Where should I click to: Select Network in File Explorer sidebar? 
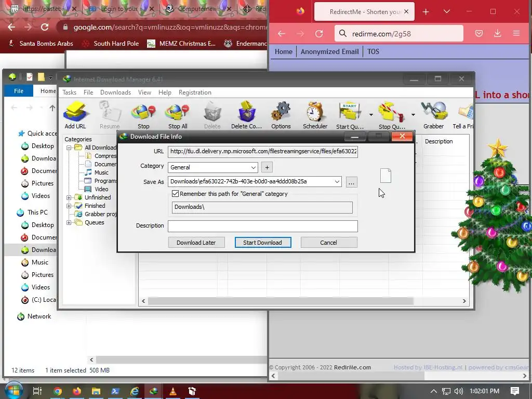tap(39, 316)
